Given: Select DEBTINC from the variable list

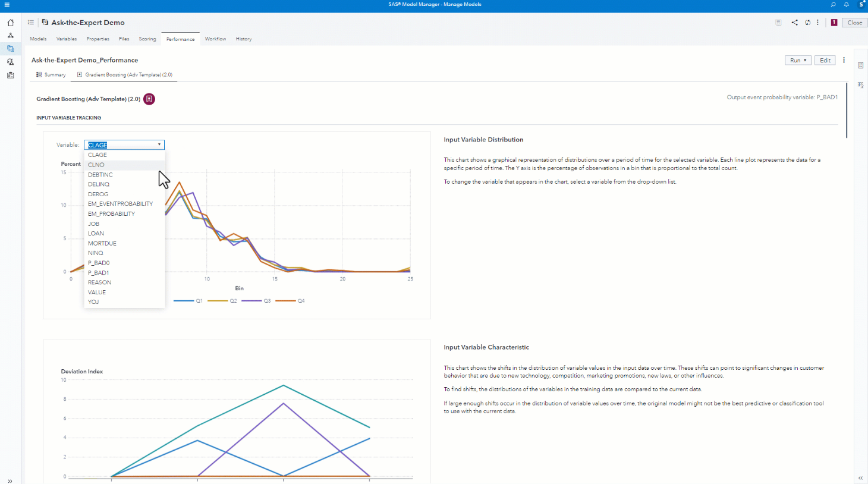Looking at the screenshot, I should (x=100, y=175).
